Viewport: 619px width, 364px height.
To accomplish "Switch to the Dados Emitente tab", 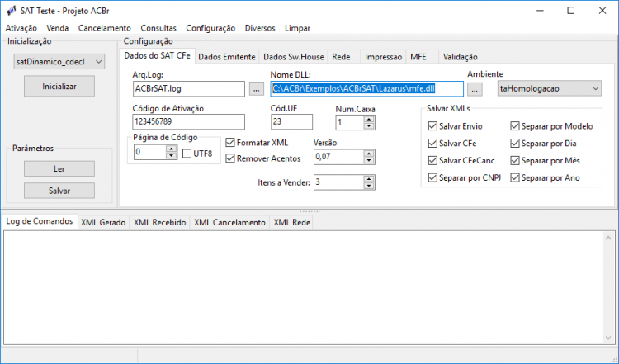I will point(227,57).
